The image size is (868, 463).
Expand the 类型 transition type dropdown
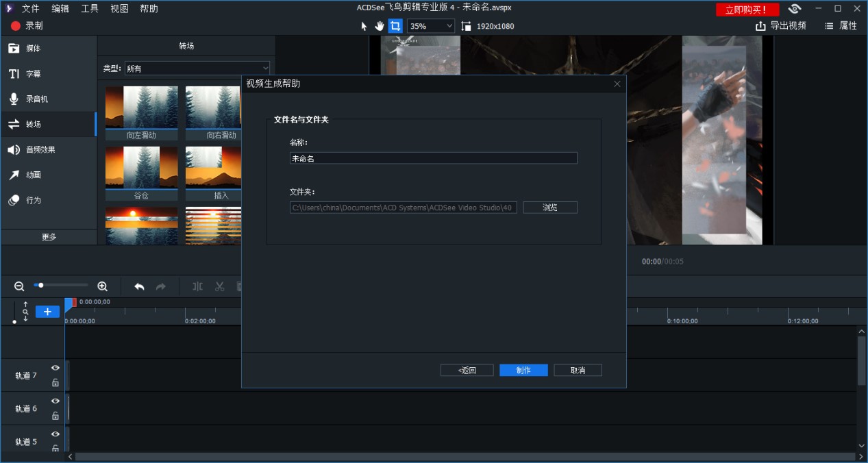point(197,68)
